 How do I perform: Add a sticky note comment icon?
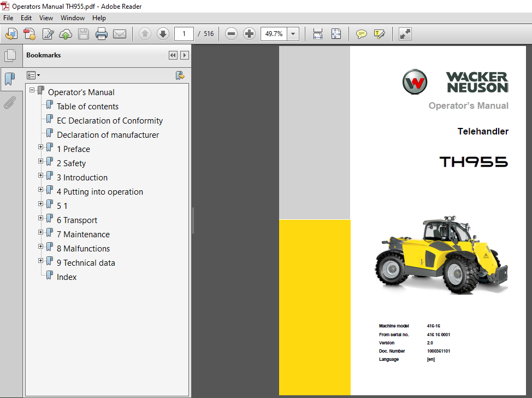pyautogui.click(x=362, y=34)
